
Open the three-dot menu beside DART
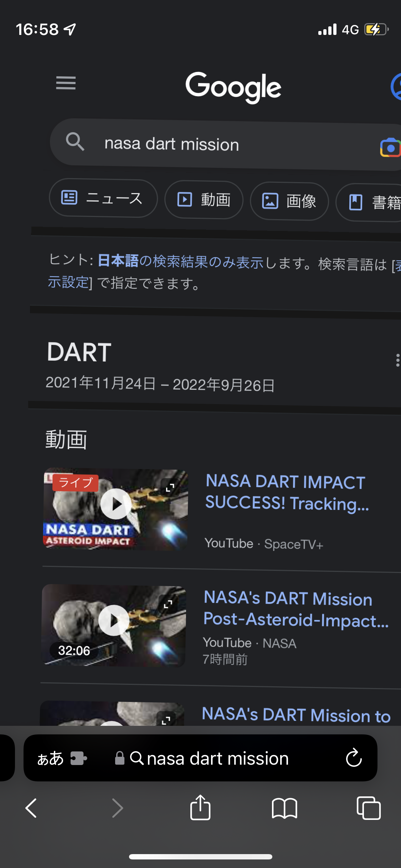point(397,360)
